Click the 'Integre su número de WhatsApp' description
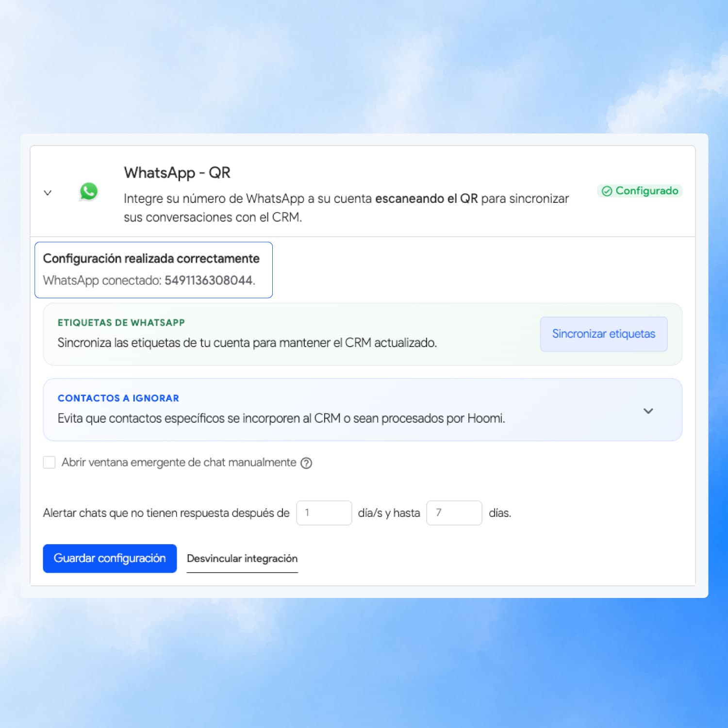 (x=346, y=208)
